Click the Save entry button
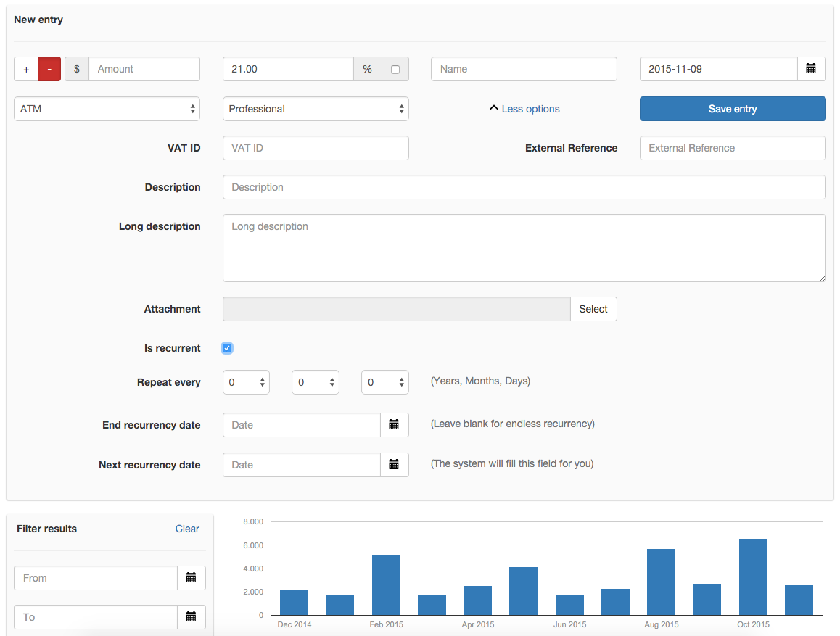The height and width of the screenshot is (636, 840). (x=733, y=109)
